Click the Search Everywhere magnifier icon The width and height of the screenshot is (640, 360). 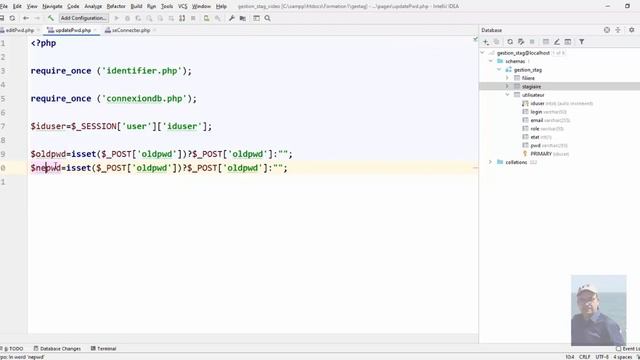267,18
